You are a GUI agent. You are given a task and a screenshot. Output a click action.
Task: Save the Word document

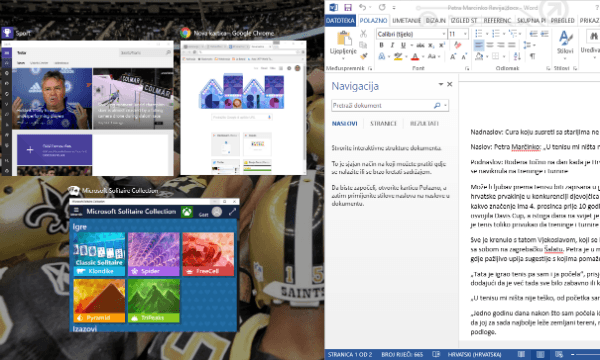point(348,7)
